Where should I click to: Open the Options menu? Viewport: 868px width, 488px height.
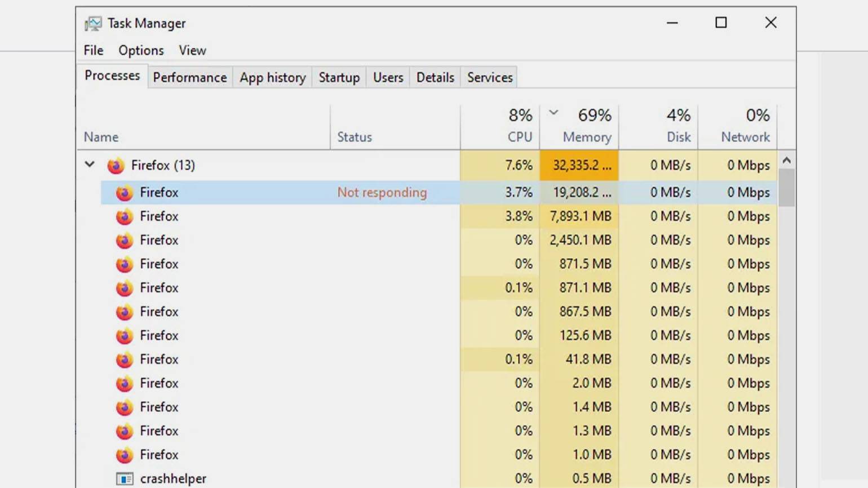141,50
